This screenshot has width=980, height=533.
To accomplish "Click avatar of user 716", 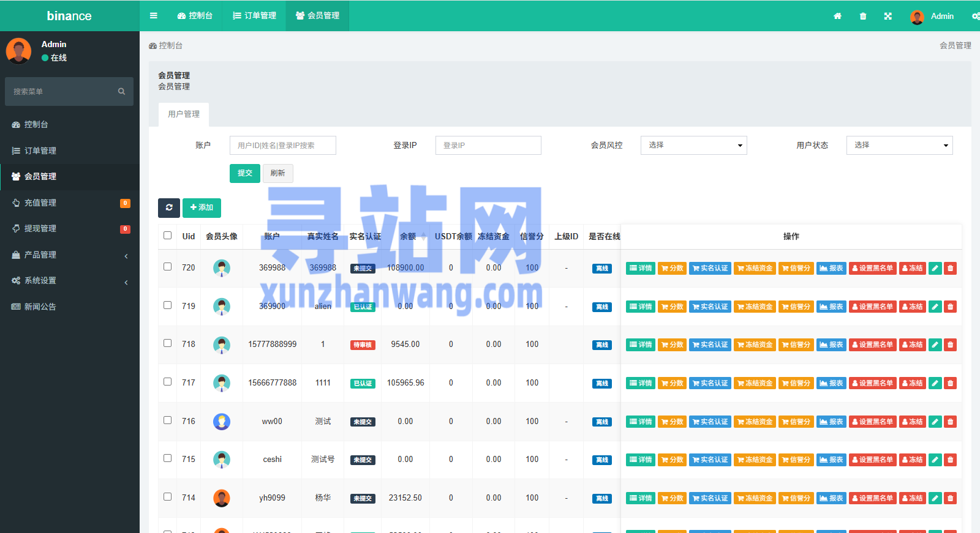I will pyautogui.click(x=222, y=422).
